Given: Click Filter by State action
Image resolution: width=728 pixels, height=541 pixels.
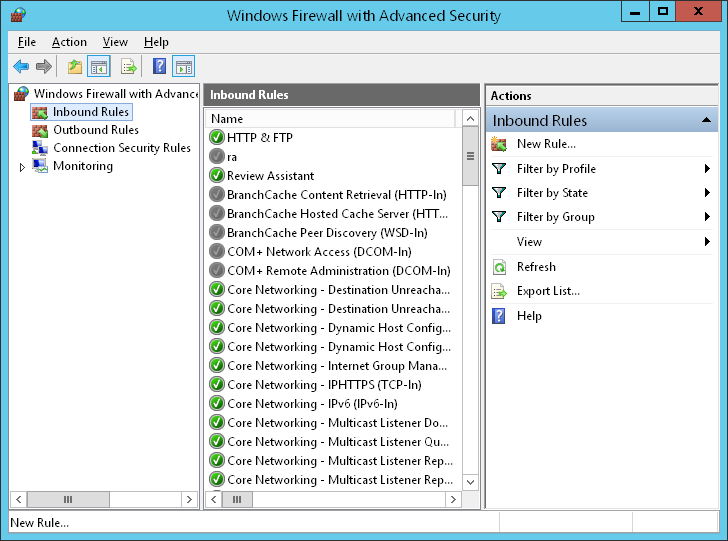Looking at the screenshot, I should (552, 193).
